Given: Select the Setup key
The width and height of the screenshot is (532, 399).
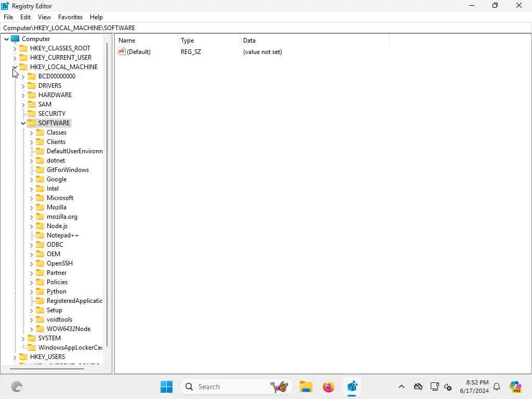Looking at the screenshot, I should (x=54, y=310).
